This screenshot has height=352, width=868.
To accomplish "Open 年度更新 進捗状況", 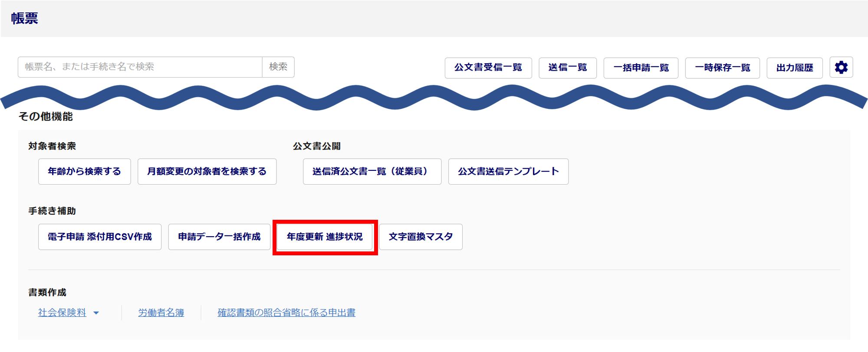I will click(325, 237).
